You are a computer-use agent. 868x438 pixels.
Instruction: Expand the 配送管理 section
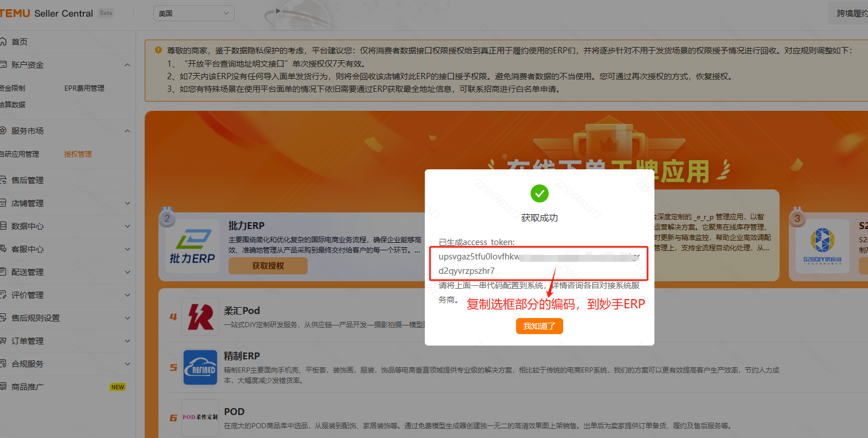coord(127,272)
